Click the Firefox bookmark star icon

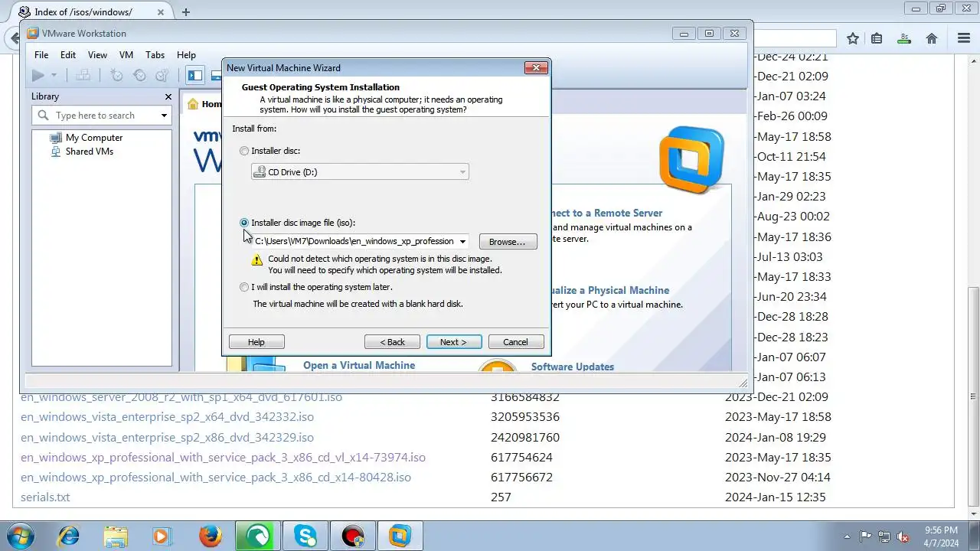point(853,38)
